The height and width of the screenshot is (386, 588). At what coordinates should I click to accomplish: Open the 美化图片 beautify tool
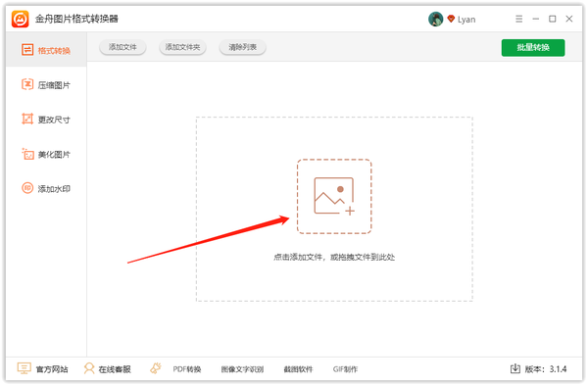pos(46,154)
